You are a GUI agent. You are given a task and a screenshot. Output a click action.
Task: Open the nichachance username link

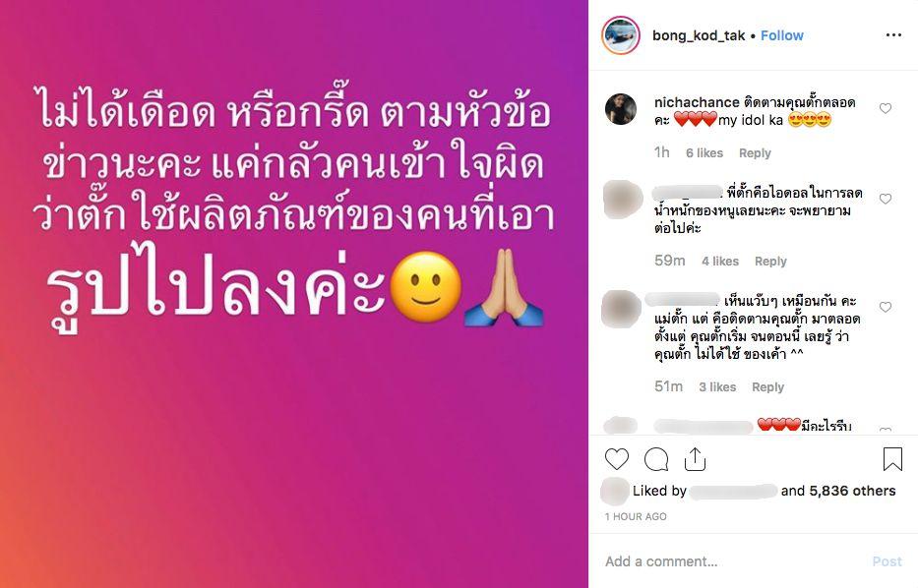coord(697,102)
